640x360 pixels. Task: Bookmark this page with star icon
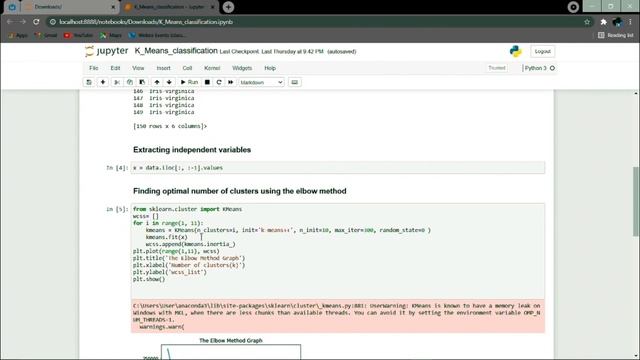click(587, 22)
